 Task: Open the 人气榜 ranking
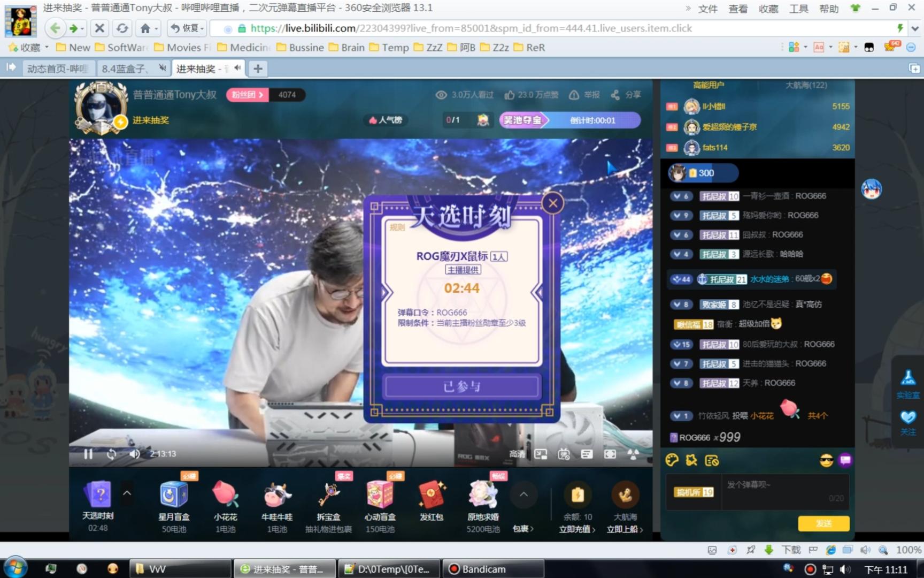point(386,120)
